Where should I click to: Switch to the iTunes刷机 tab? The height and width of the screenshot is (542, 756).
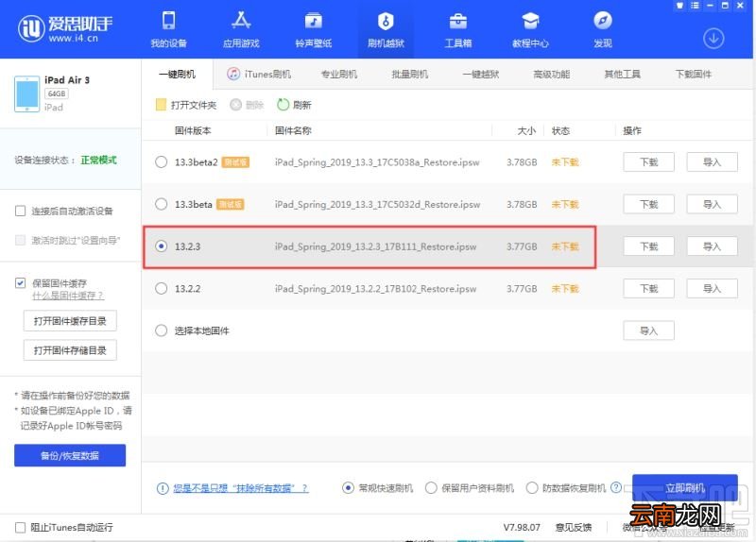click(259, 75)
